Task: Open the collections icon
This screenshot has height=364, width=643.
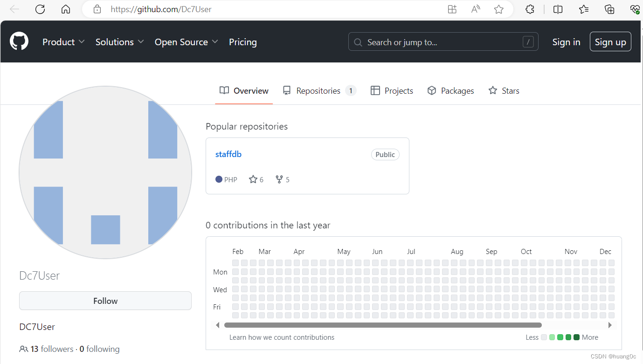Action: point(609,9)
